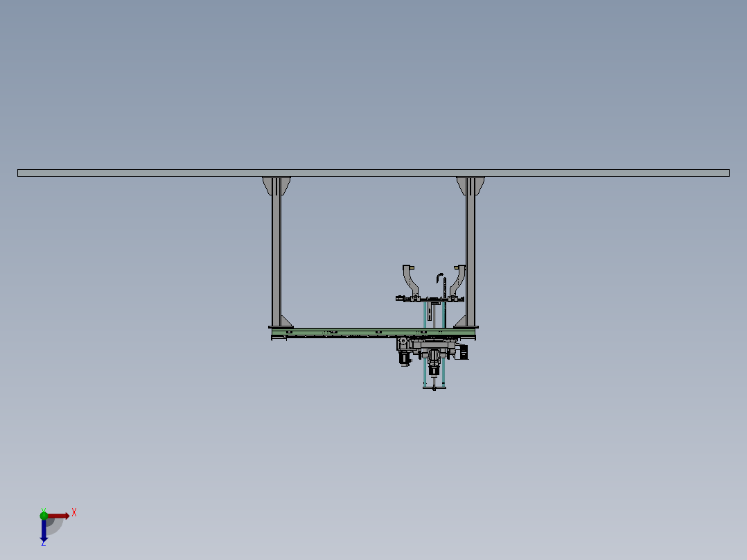
Task: Select the center black motor below carriage
Action: [x=434, y=369]
